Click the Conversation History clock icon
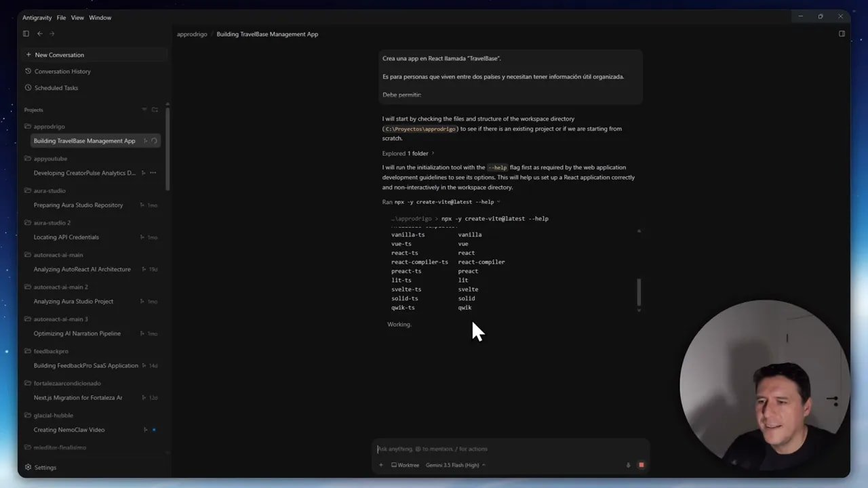868x488 pixels. (x=28, y=71)
